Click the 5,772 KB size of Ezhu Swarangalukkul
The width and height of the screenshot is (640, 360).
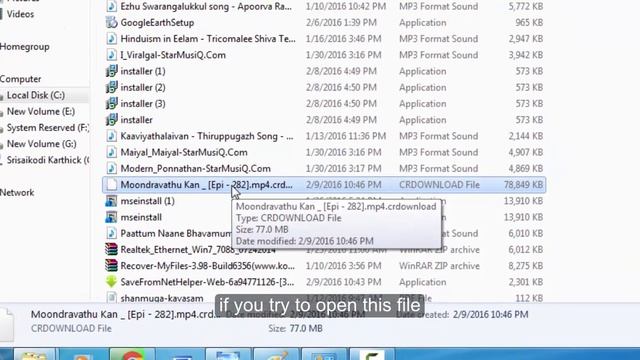(x=526, y=6)
